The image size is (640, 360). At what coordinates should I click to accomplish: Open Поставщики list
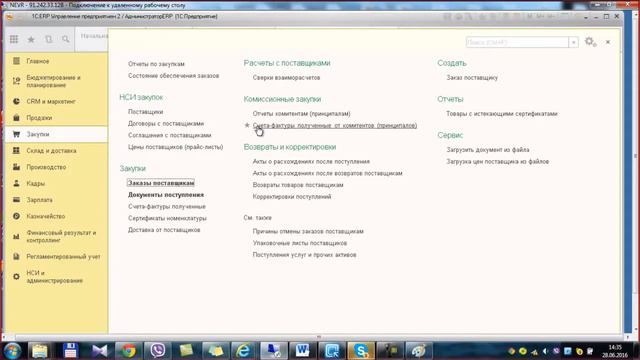coord(145,112)
